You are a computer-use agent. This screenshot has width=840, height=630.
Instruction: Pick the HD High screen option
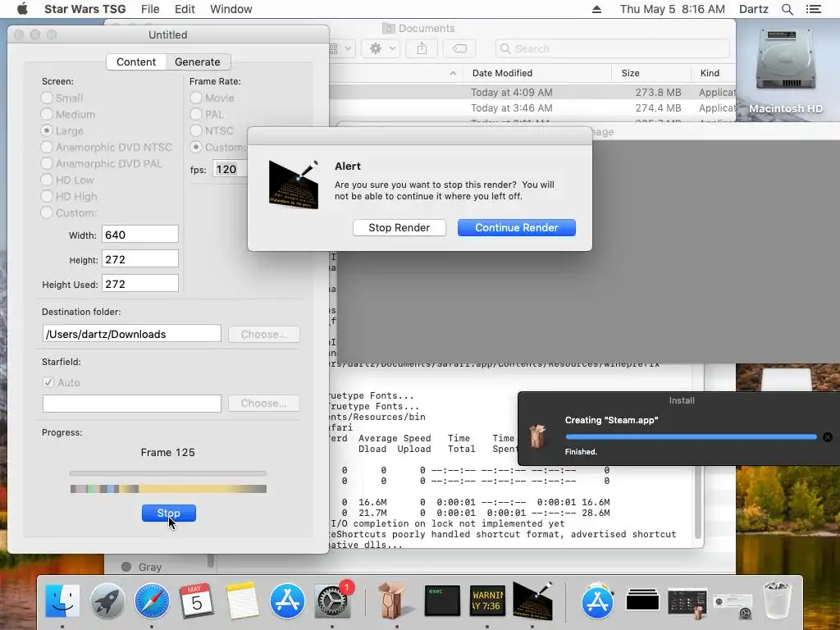[47, 197]
